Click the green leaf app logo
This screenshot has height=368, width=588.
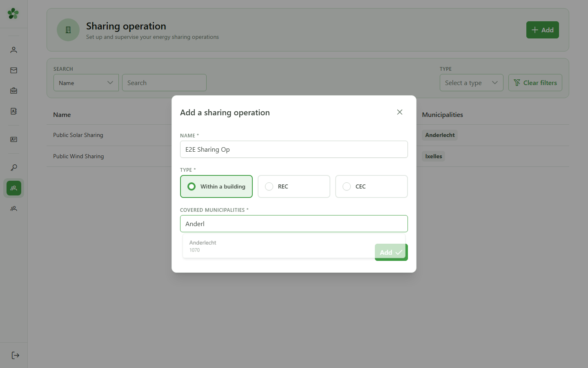click(x=13, y=13)
